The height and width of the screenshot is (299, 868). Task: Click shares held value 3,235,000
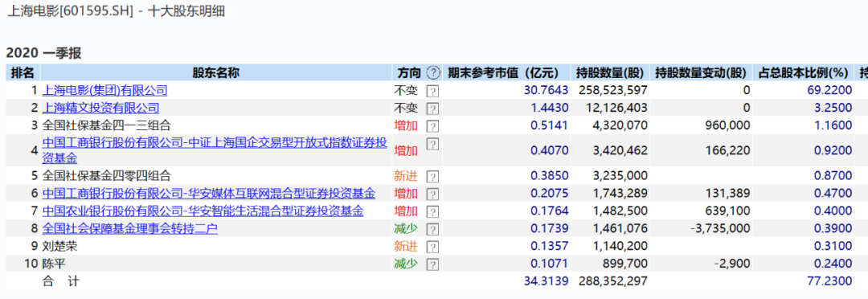tap(620, 176)
